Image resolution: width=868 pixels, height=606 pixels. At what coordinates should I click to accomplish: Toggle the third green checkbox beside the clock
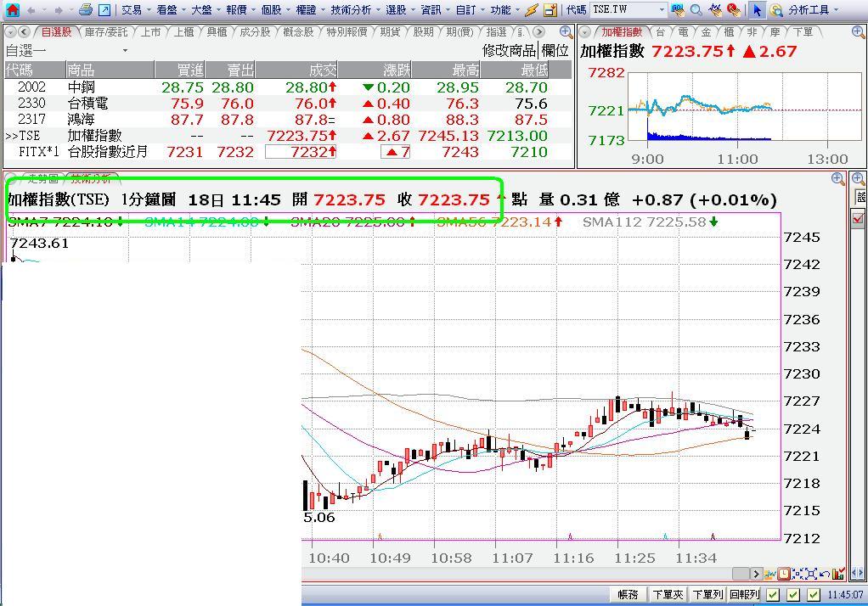(x=814, y=595)
